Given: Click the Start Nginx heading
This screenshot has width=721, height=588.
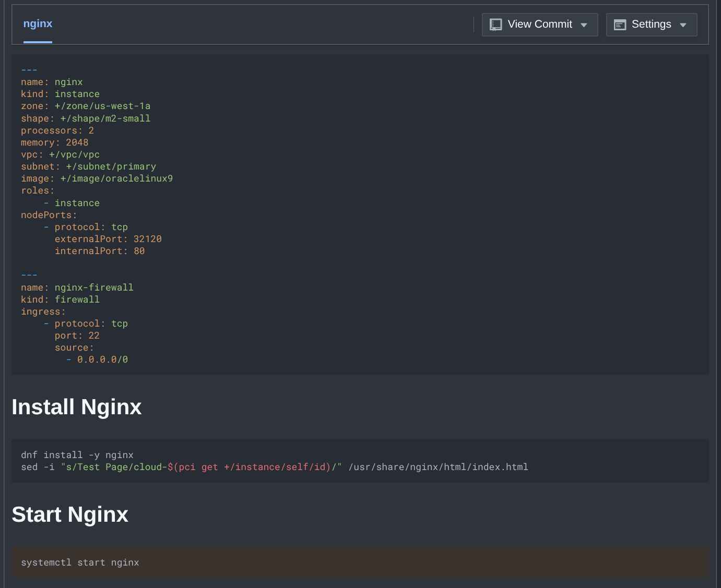Looking at the screenshot, I should coord(70,514).
